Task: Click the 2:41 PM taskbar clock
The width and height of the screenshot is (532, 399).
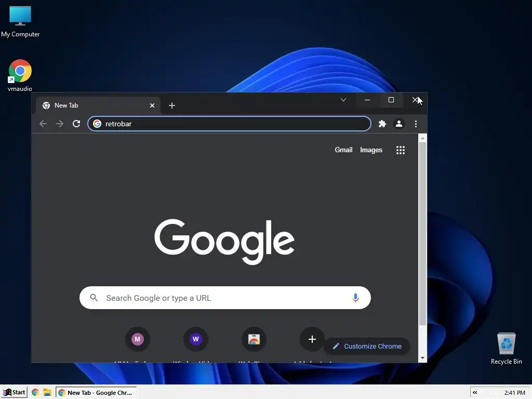Action: click(514, 393)
